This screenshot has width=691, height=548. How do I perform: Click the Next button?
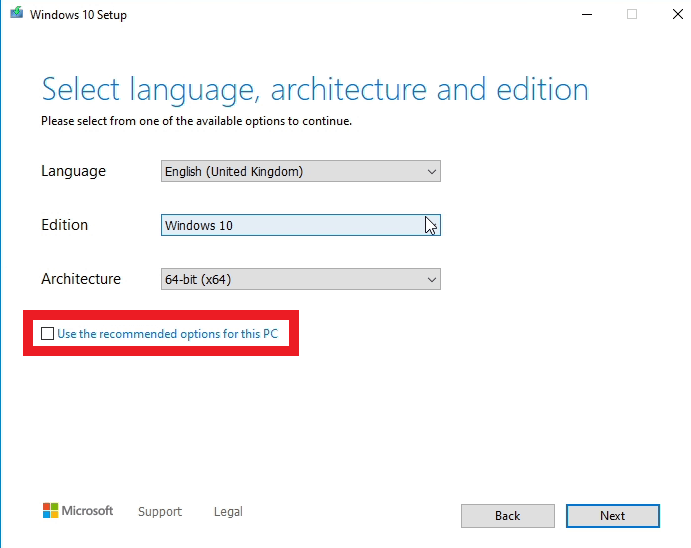613,515
